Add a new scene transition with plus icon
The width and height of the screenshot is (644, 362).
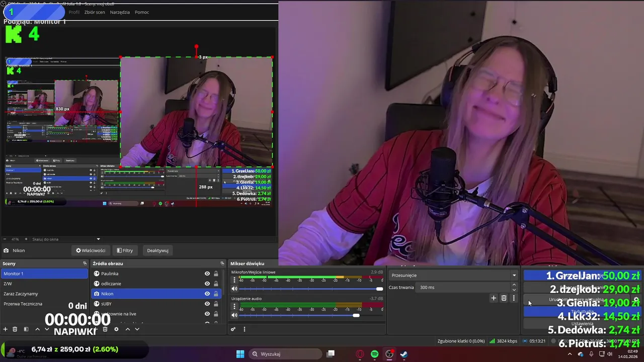(x=494, y=298)
